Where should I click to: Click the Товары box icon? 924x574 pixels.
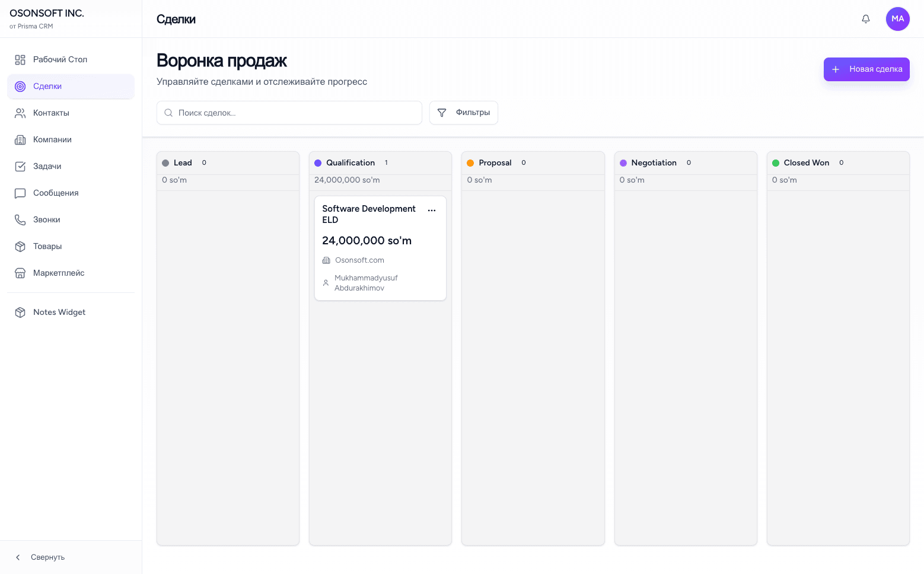[20, 246]
